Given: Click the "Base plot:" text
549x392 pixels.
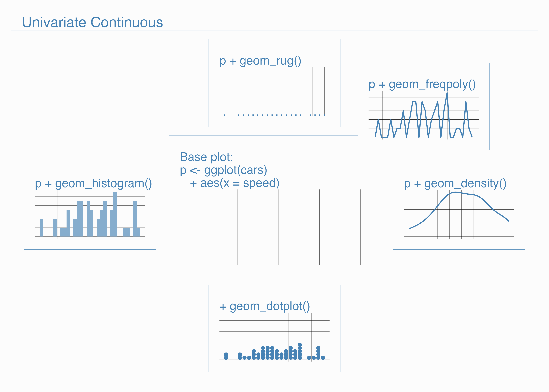Looking at the screenshot, I should [x=206, y=157].
